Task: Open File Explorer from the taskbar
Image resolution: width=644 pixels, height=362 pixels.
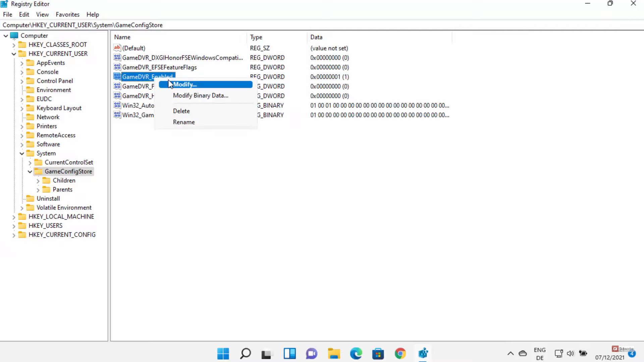Action: (334, 353)
